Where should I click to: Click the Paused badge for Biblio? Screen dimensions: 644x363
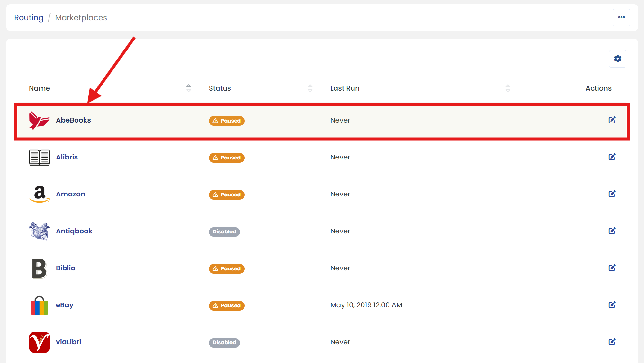pos(227,269)
